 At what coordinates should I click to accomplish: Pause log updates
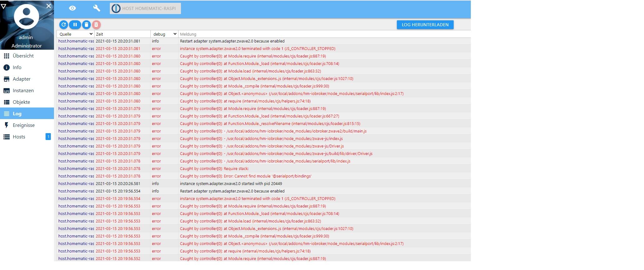pyautogui.click(x=75, y=24)
